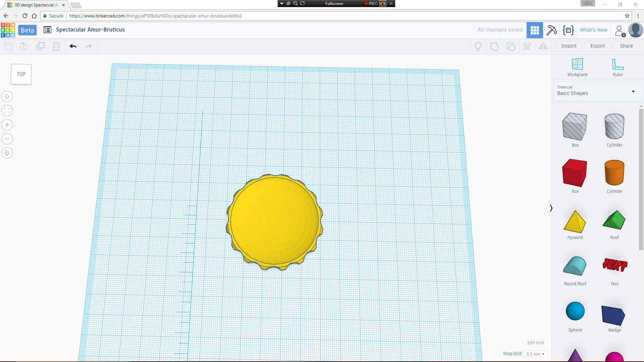Select the yellow bottle cap object on workplane
Screen dimensions: 644x362
[x=274, y=222]
